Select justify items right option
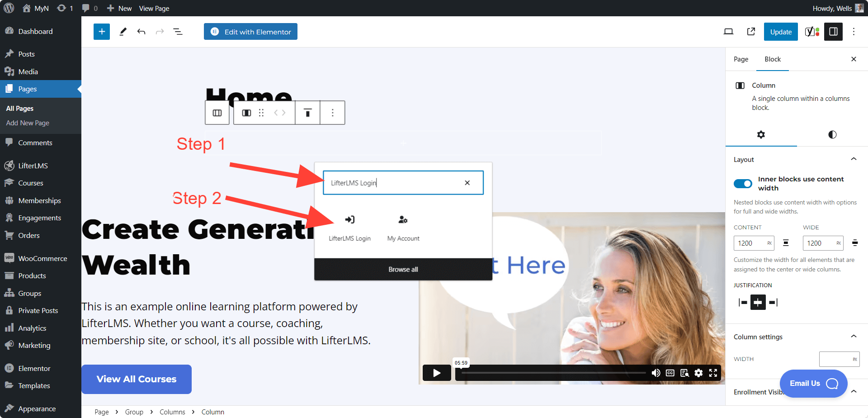 tap(774, 302)
